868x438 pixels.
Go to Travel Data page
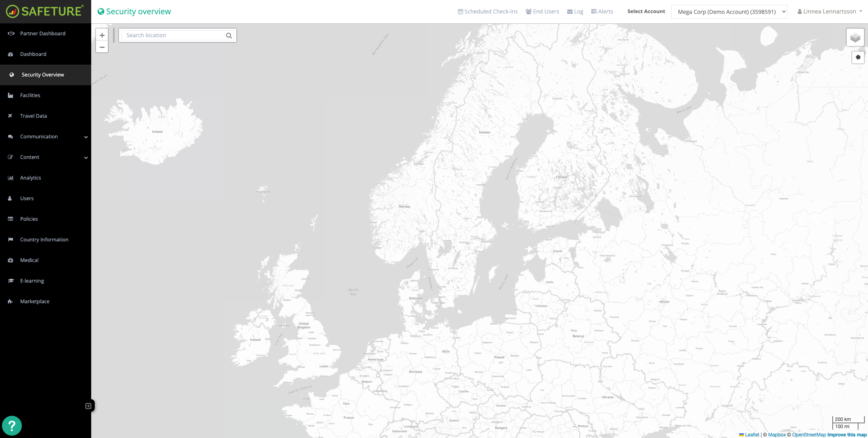[x=33, y=116]
